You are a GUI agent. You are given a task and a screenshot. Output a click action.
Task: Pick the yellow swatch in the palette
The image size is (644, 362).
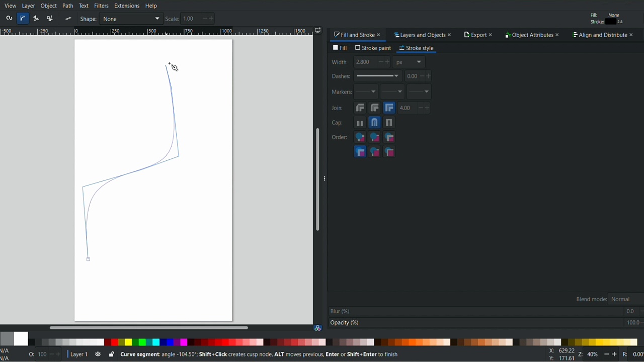(x=129, y=342)
